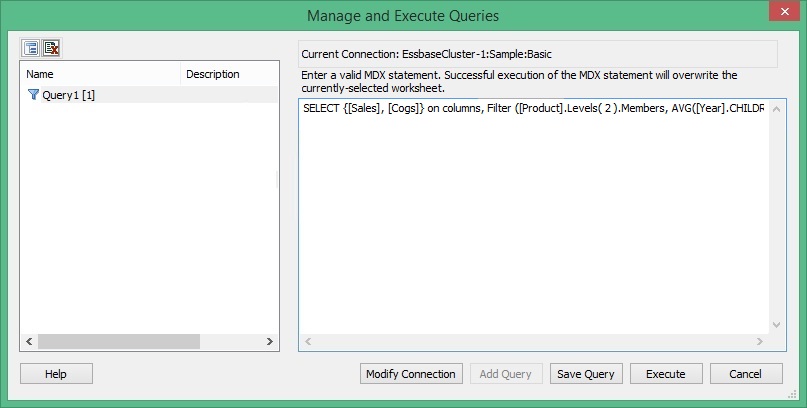Click the Description column header
807x408 pixels.
coord(228,74)
